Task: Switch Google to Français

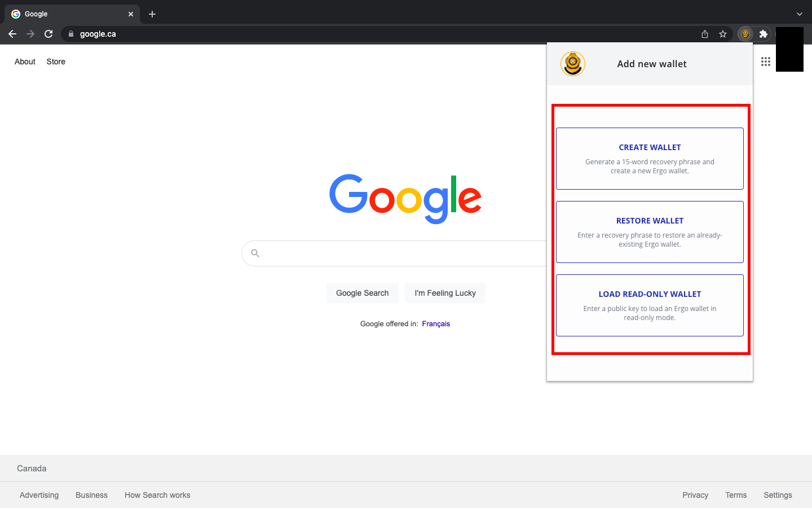Action: (436, 324)
